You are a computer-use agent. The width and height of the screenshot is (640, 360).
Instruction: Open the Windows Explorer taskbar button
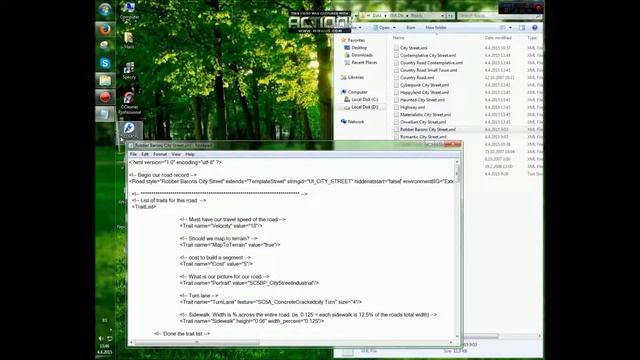pos(105,80)
